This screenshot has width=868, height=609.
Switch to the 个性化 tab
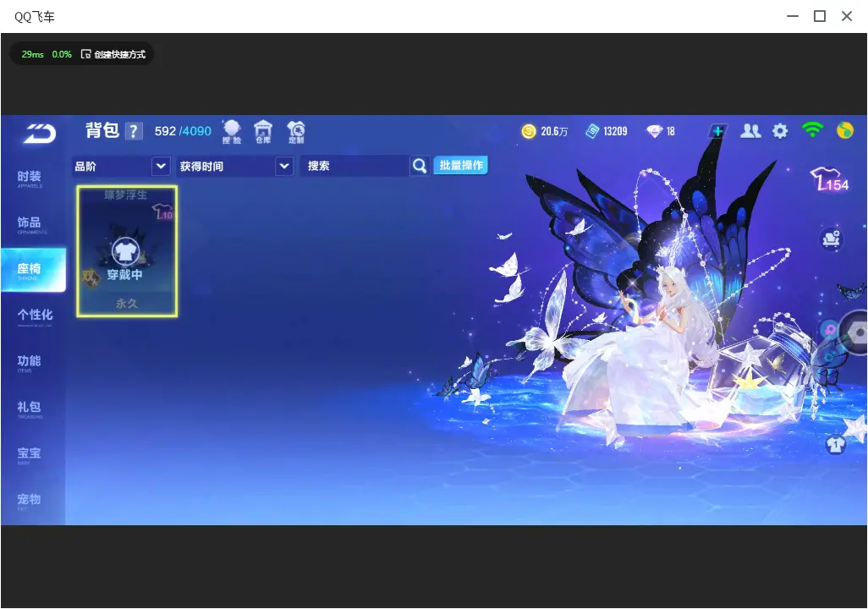coord(35,316)
